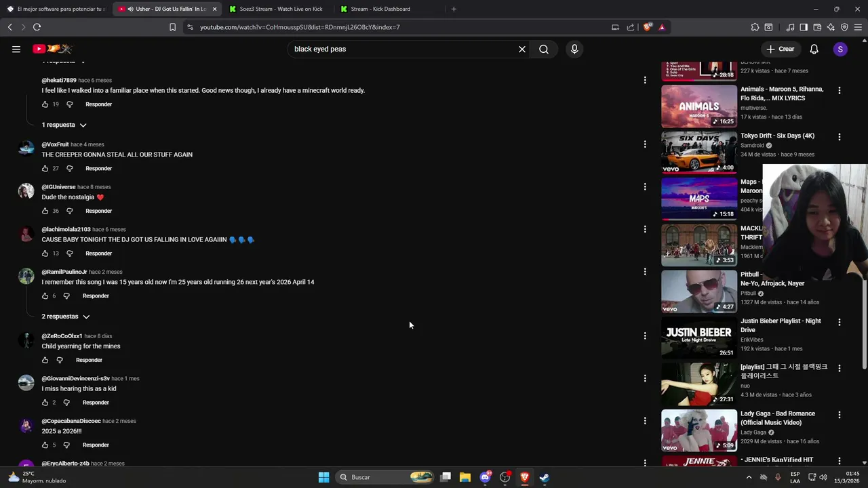Open options menu for @VoxFruit comment
Screen dimensions: 868x488
[x=645, y=144]
